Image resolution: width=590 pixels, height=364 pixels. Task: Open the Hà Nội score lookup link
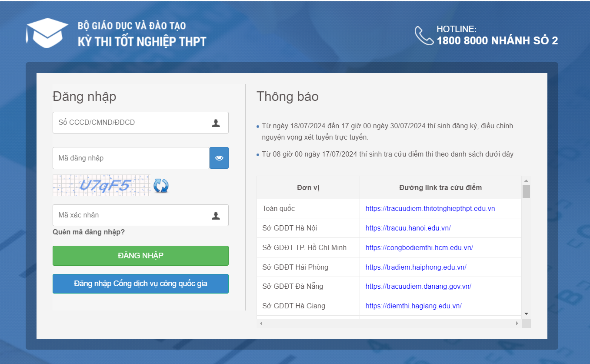[408, 228]
